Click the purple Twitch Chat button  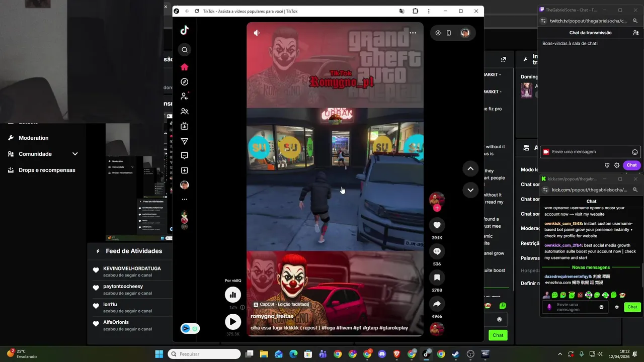(x=631, y=165)
